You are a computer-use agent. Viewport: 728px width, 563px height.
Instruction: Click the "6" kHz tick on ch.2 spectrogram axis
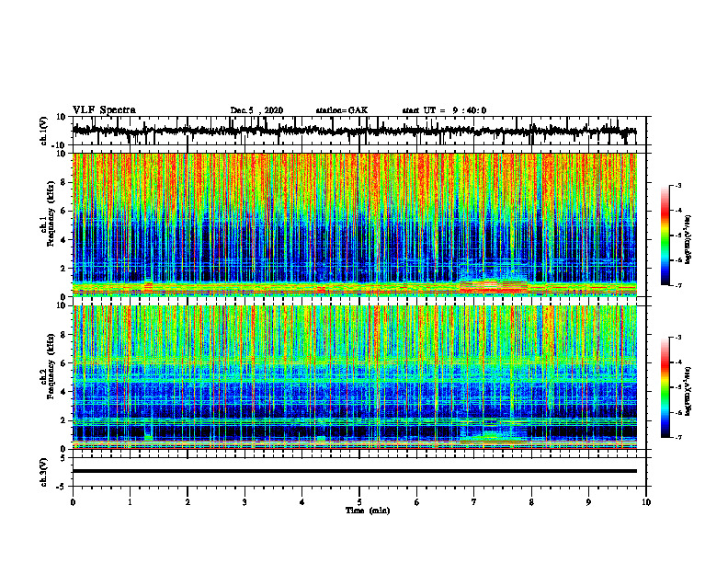pos(64,363)
